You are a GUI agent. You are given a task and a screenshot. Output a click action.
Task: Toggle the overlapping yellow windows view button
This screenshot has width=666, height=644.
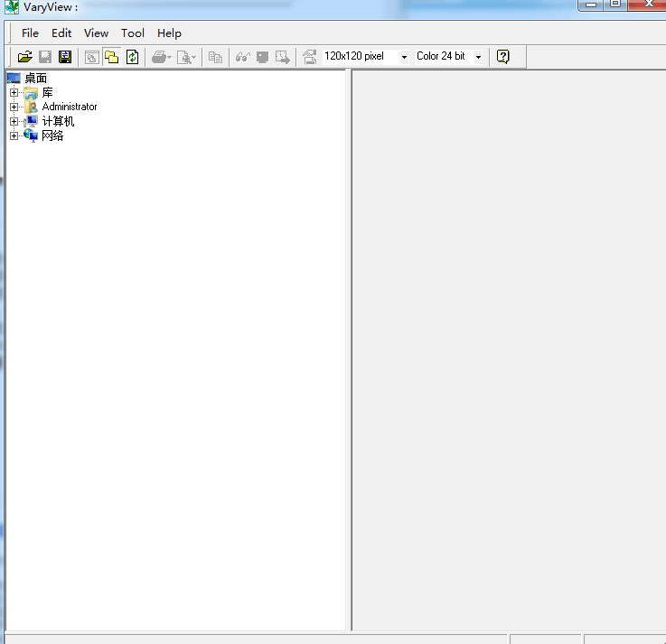coord(112,57)
